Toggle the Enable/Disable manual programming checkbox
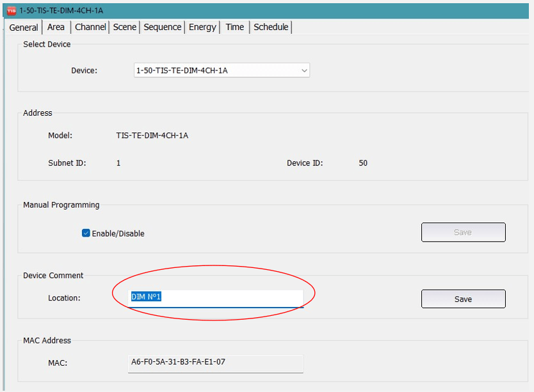 pos(86,233)
